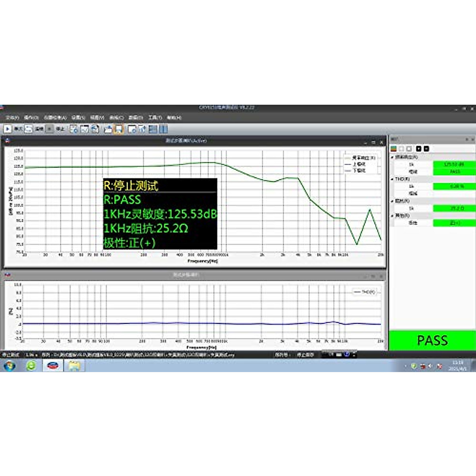The height and width of the screenshot is (476, 476).
Task: Toggle the second black square button in results panel
Action: [426, 149]
